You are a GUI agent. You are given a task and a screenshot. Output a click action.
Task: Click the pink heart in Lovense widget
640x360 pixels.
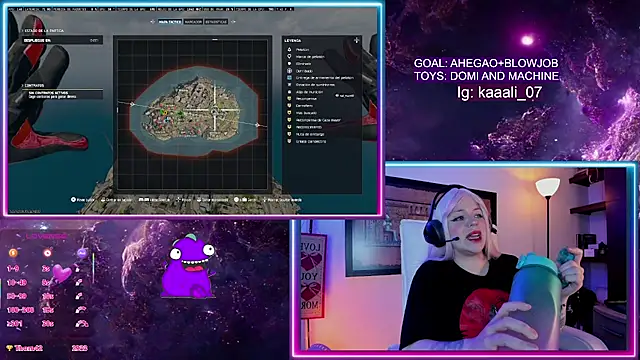pos(62,273)
